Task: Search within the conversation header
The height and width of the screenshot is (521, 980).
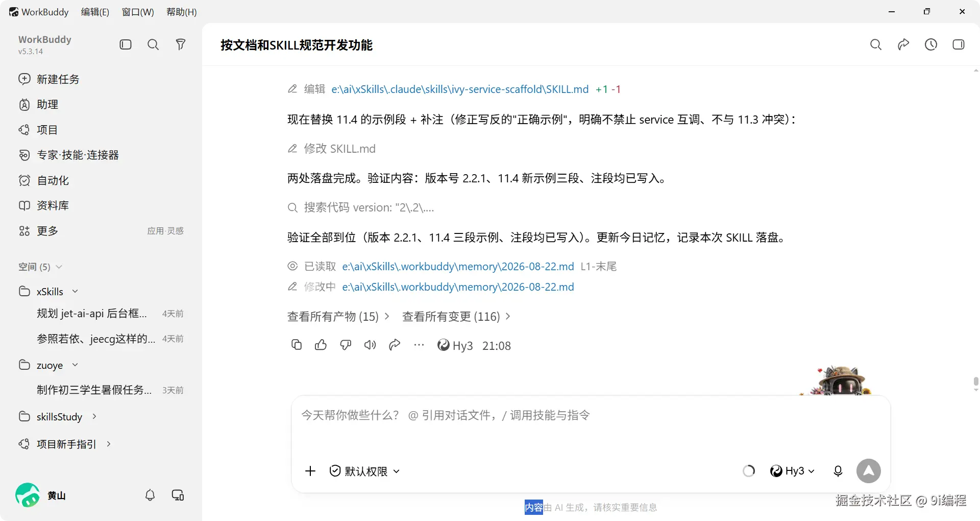Action: [876, 44]
